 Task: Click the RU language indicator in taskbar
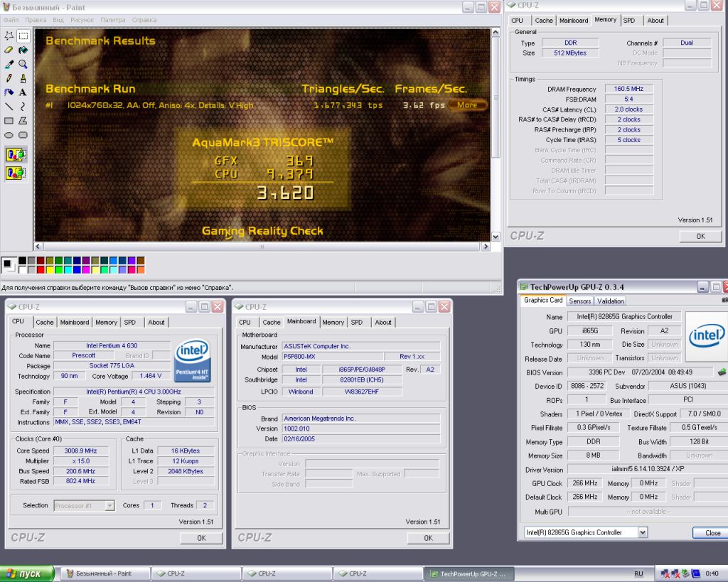(x=639, y=573)
